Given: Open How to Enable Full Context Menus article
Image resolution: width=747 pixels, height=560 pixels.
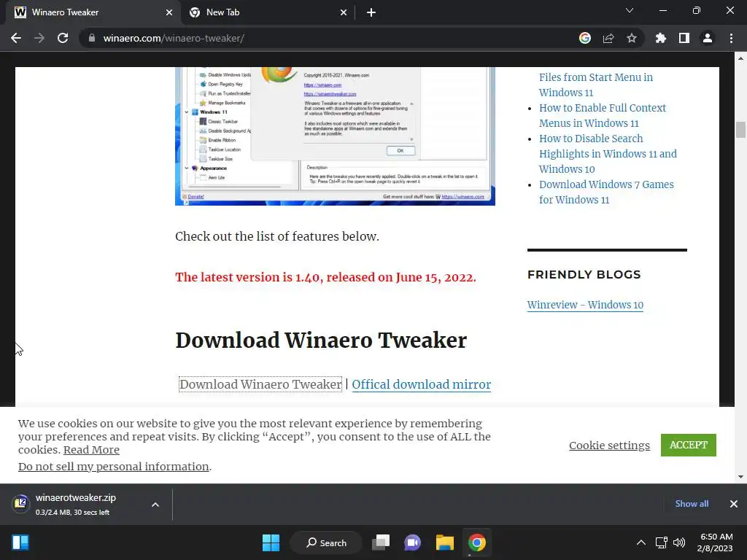Looking at the screenshot, I should click(x=602, y=115).
